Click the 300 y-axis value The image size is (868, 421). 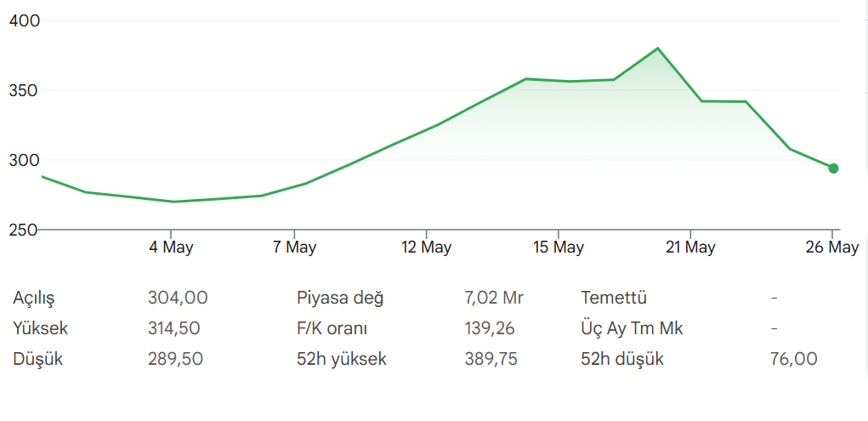(25, 160)
